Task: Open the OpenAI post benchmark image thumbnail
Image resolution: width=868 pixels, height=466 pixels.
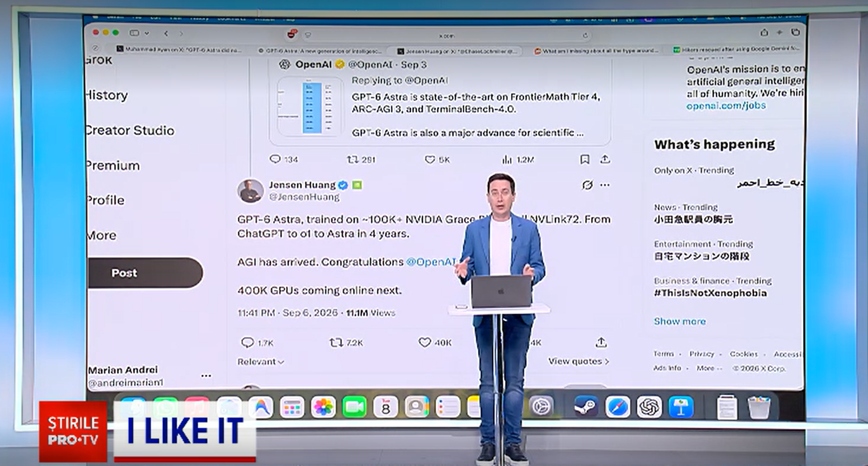Action: [x=310, y=106]
